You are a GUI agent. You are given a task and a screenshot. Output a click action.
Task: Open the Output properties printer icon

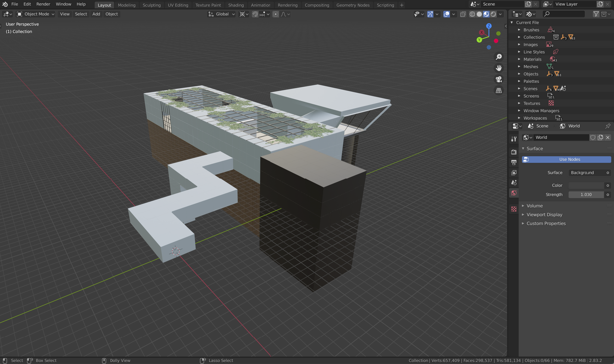pos(514,162)
